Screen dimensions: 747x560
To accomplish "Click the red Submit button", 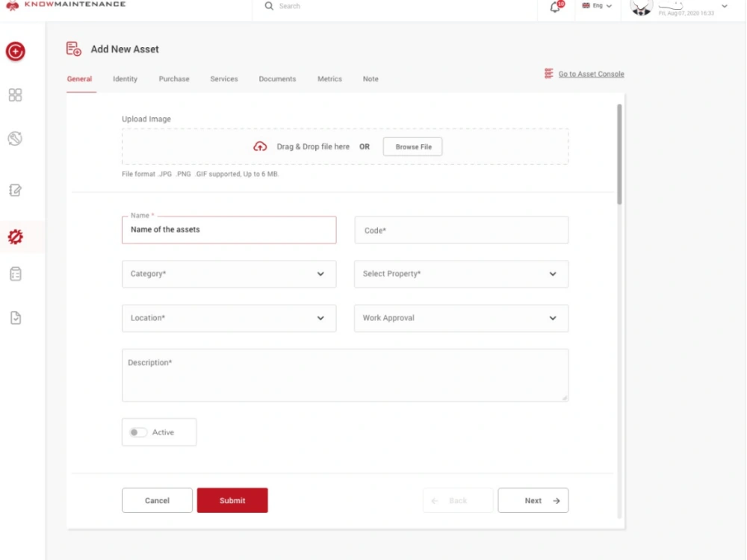I will tap(232, 500).
